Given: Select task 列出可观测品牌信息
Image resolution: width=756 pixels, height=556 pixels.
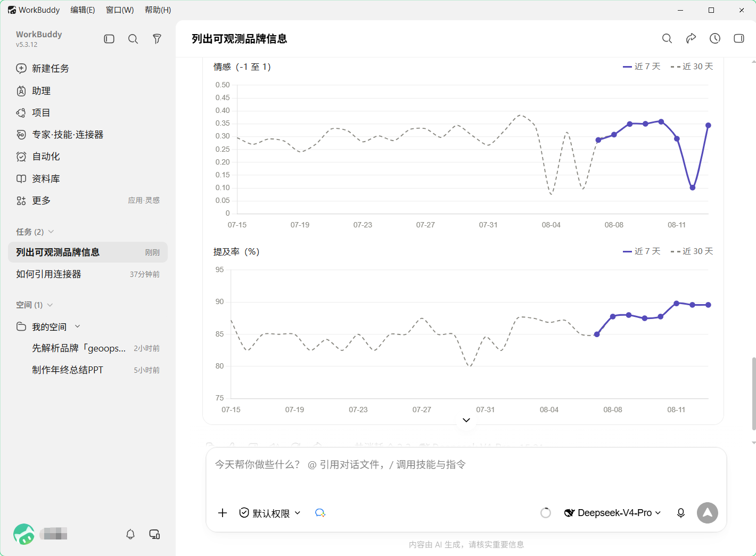Looking at the screenshot, I should coord(88,252).
